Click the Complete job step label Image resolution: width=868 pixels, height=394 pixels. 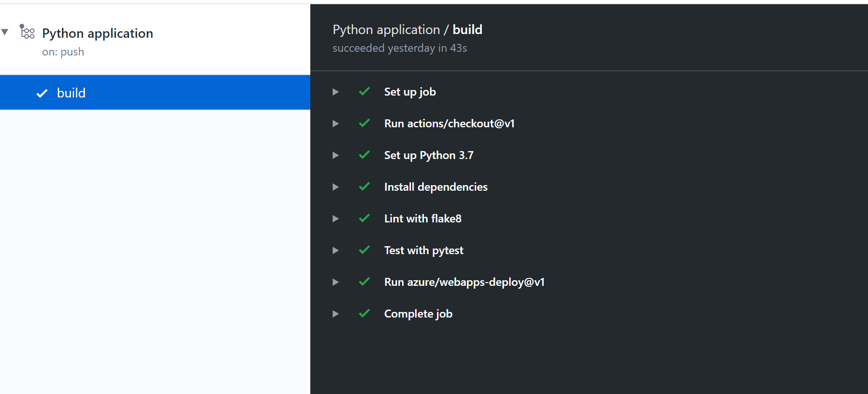(x=418, y=314)
